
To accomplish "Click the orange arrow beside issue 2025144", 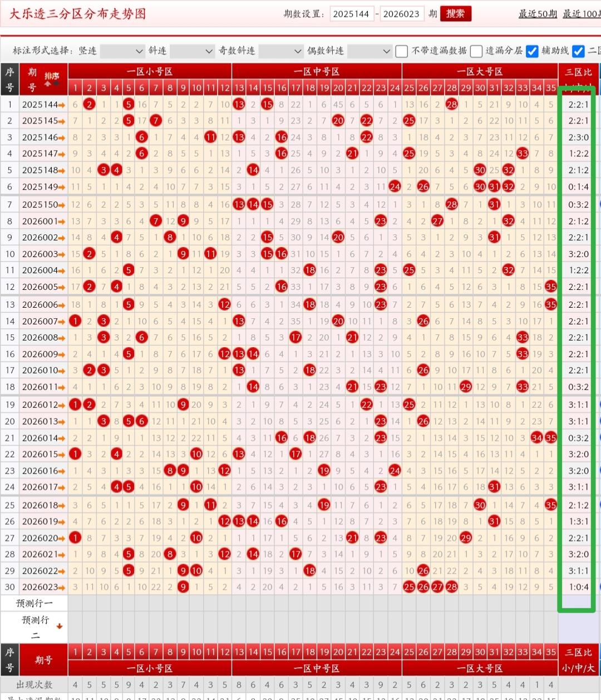I will pos(62,105).
